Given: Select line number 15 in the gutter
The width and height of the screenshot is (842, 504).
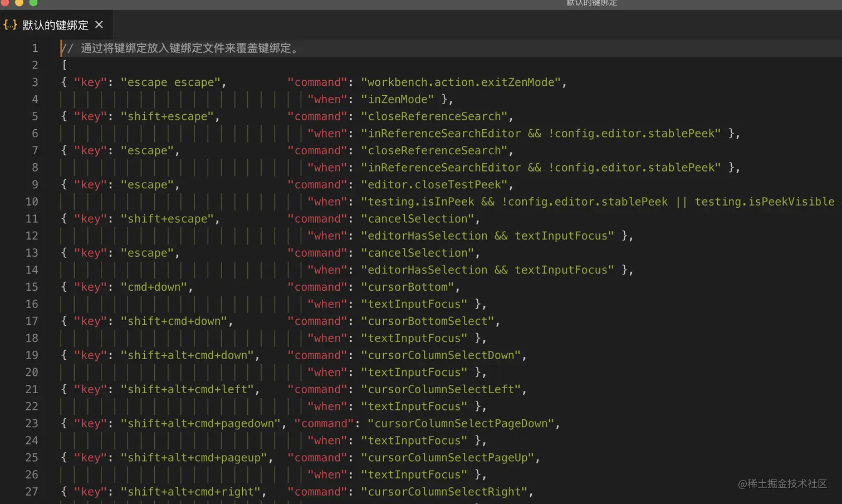Looking at the screenshot, I should click(32, 287).
